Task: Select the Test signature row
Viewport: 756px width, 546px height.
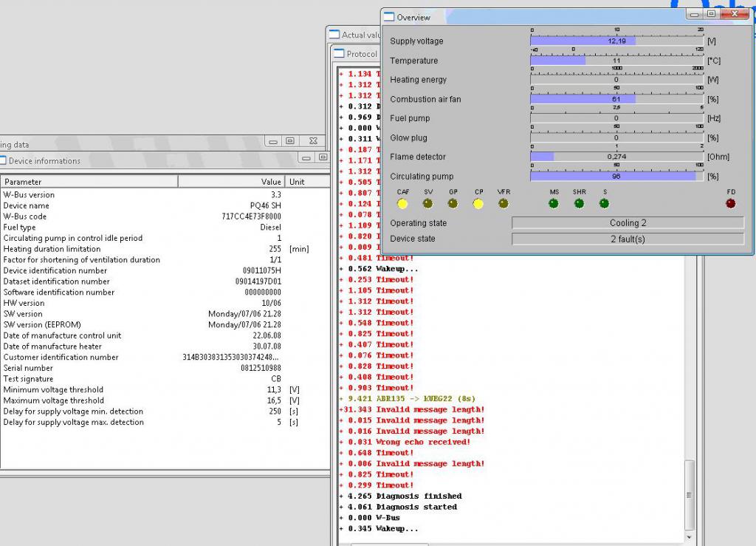Action: (165, 378)
